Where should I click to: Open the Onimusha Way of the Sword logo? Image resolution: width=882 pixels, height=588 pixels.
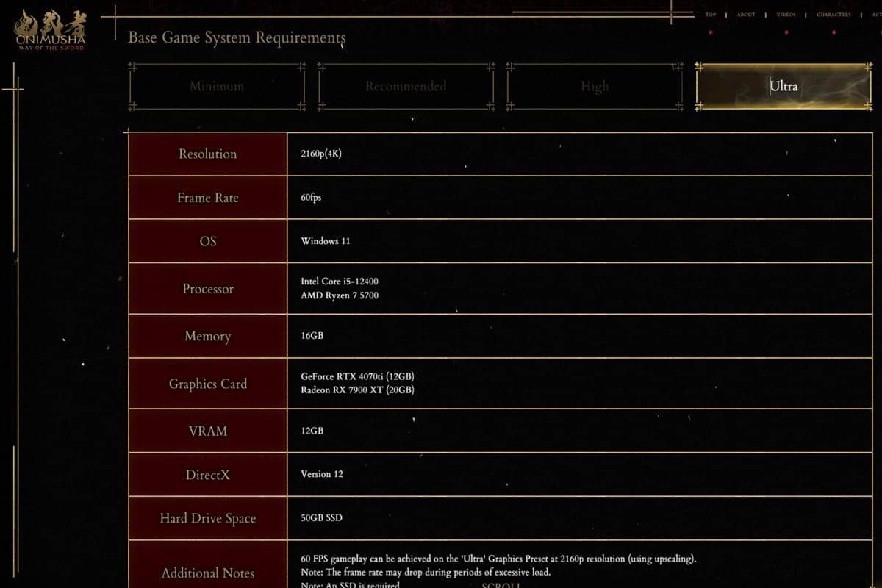coord(51,30)
